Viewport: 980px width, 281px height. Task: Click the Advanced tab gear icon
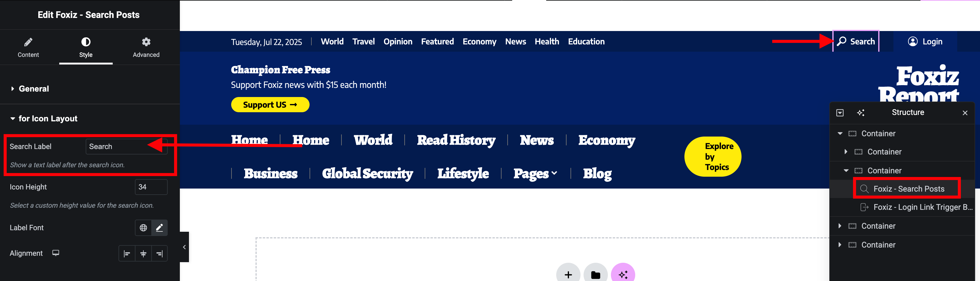click(146, 41)
